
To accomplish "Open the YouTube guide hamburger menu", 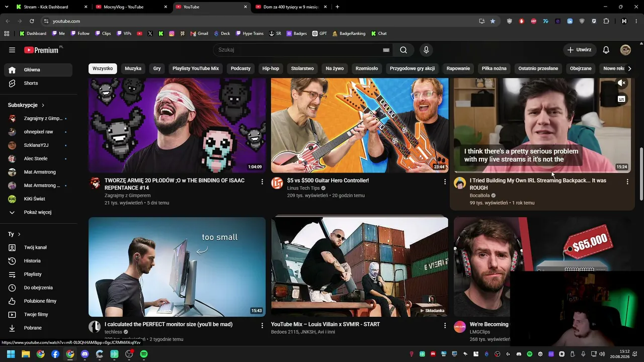I will 12,50.
